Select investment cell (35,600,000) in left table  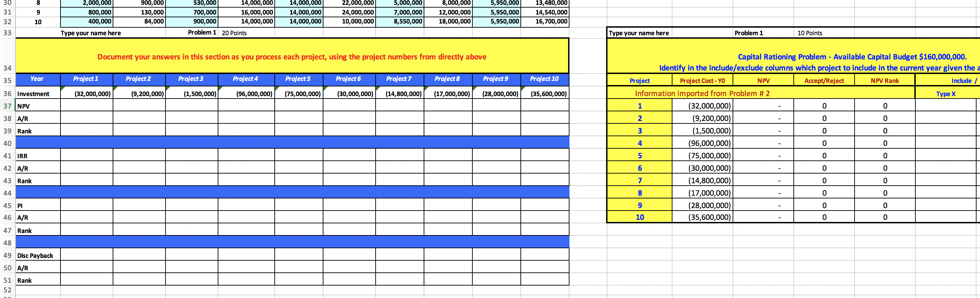pyautogui.click(x=545, y=93)
